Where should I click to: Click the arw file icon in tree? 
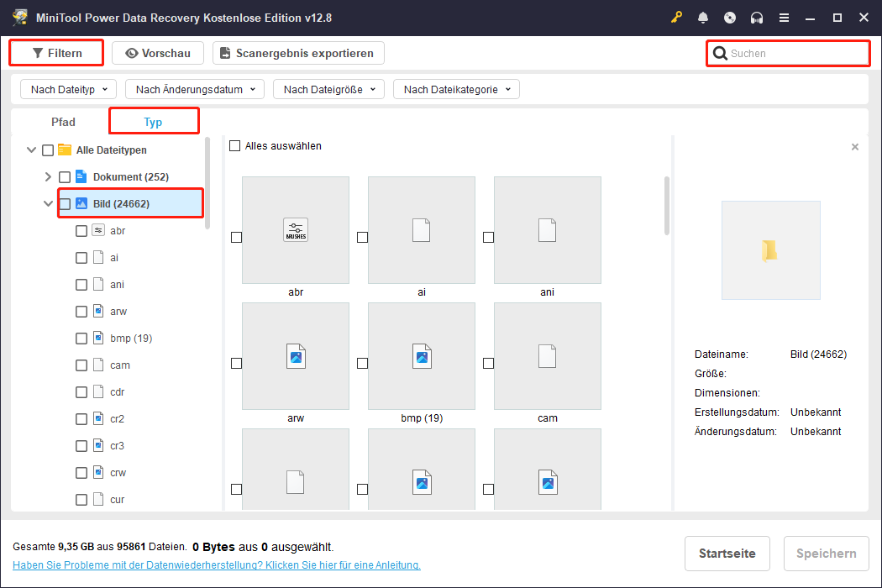(98, 311)
